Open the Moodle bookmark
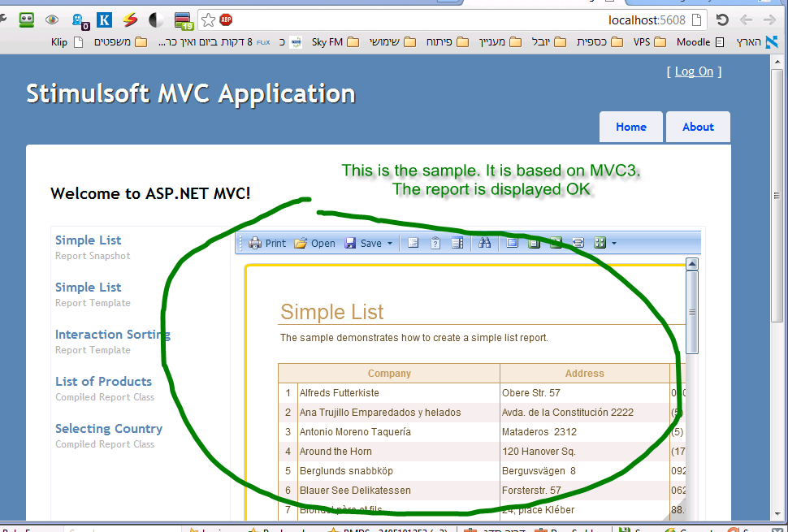The width and height of the screenshot is (788, 532). click(700, 42)
